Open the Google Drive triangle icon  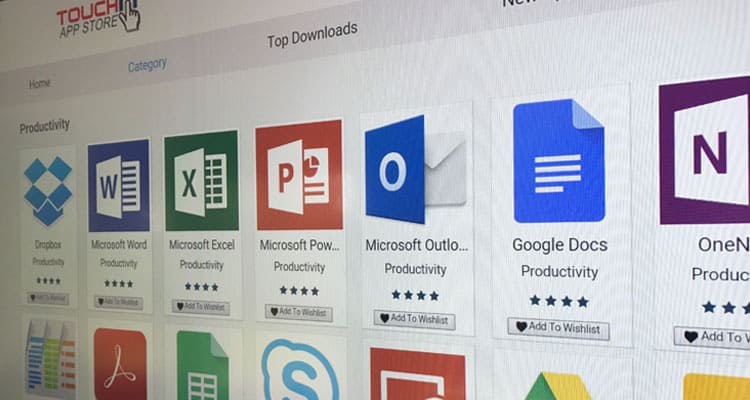[559, 386]
